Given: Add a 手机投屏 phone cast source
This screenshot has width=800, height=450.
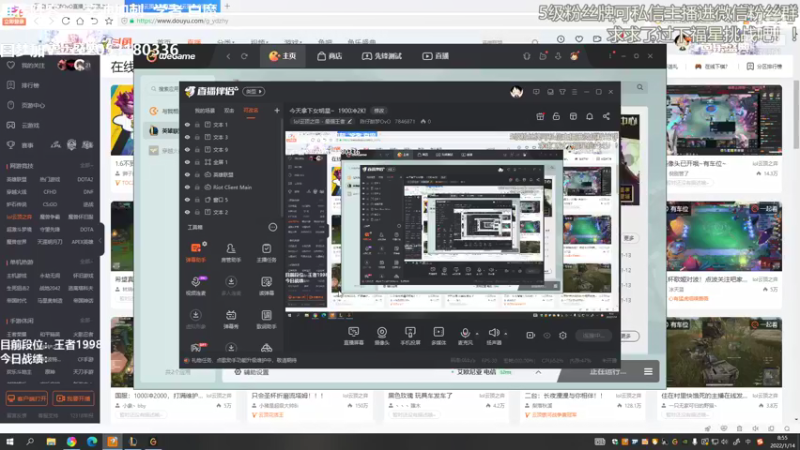Looking at the screenshot, I should point(410,336).
